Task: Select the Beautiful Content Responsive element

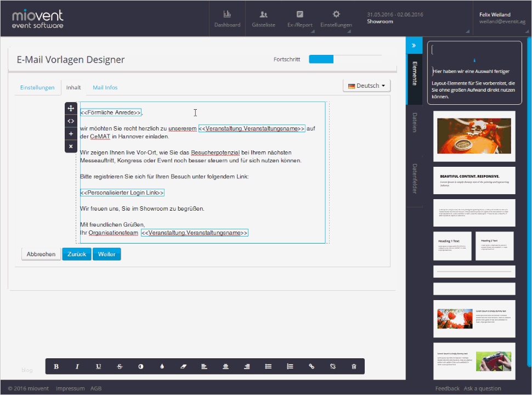Action: 474,180
